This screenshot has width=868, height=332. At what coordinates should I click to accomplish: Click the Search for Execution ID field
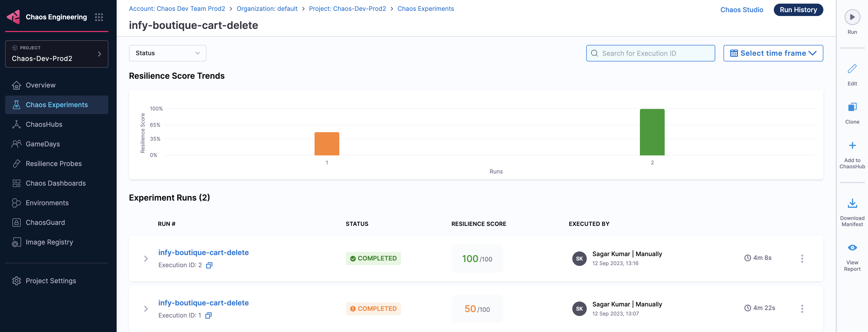pos(650,53)
